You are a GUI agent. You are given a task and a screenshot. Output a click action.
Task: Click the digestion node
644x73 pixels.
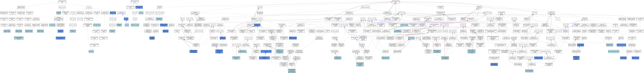pyautogui.click(x=182, y=19)
